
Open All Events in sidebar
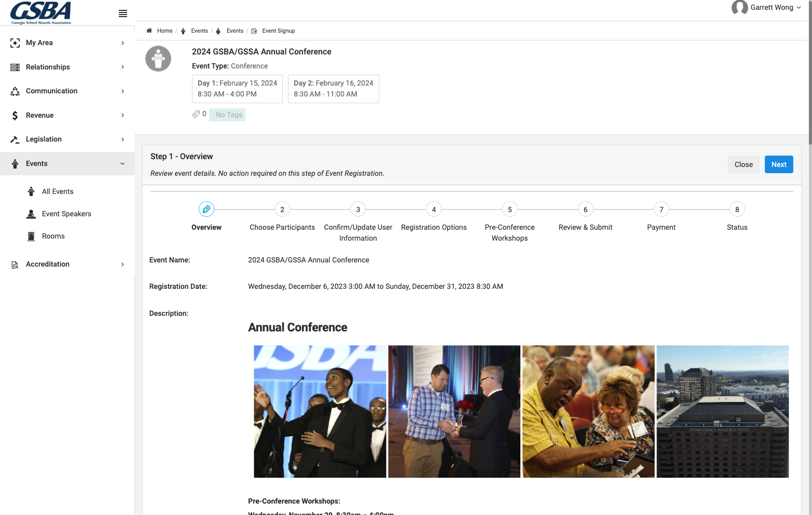click(58, 191)
